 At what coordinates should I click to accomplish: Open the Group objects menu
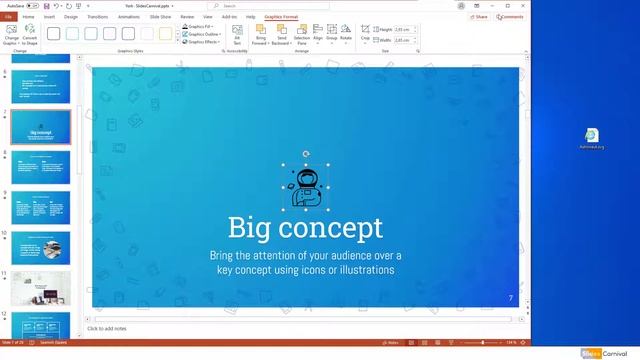coord(332,34)
